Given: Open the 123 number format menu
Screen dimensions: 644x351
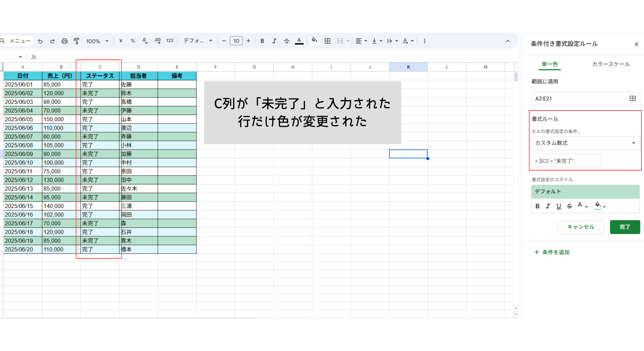Looking at the screenshot, I should [x=170, y=41].
